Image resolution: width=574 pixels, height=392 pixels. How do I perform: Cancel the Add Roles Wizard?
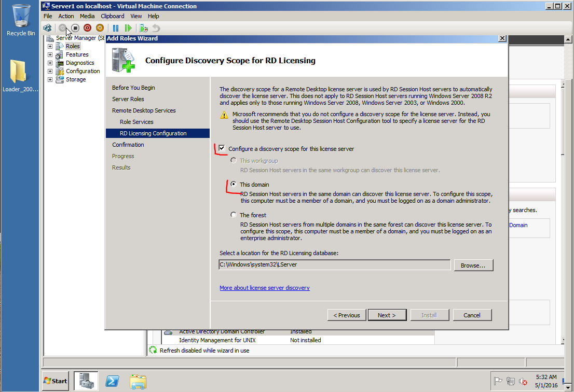pos(472,315)
